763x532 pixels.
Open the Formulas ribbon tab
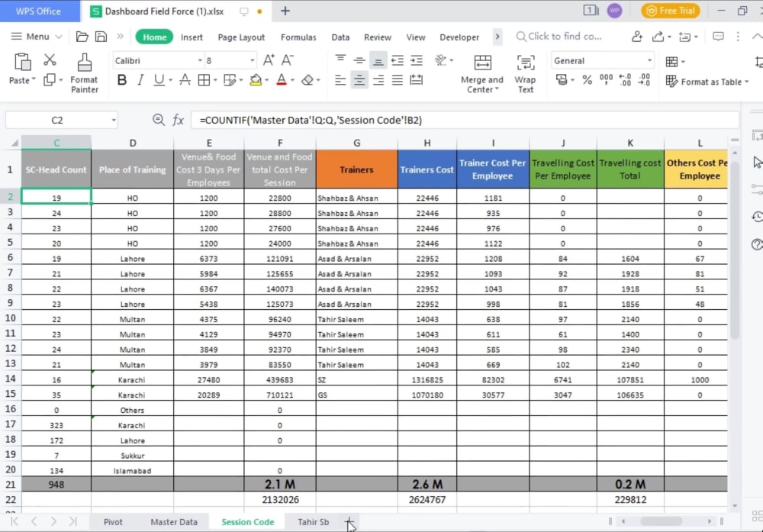pyautogui.click(x=298, y=37)
